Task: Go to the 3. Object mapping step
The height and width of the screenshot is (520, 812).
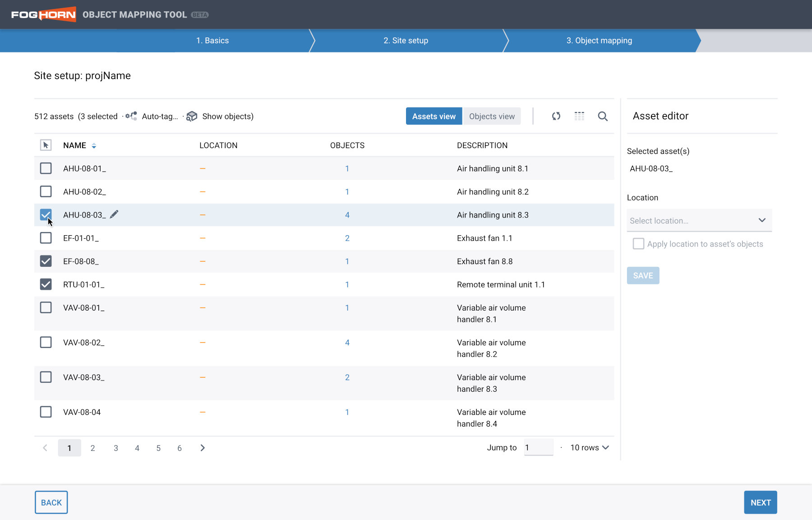Action: (x=599, y=41)
